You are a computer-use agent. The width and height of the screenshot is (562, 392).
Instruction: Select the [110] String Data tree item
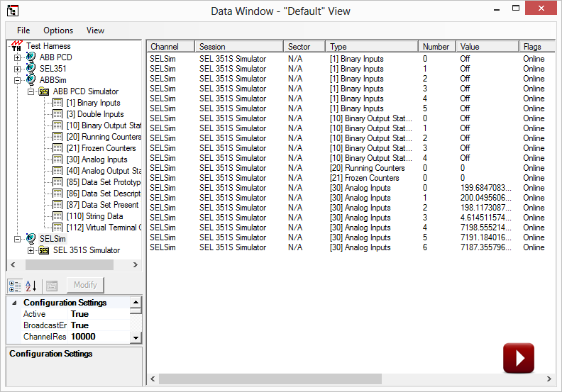[x=94, y=216]
